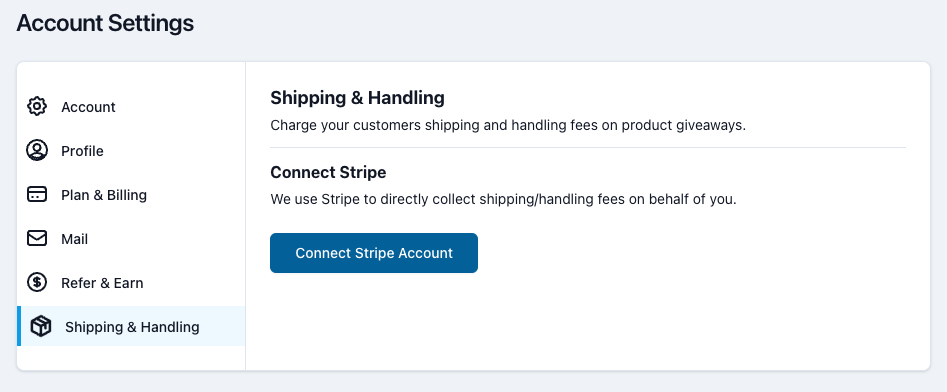The width and height of the screenshot is (947, 392).
Task: Click the package box icon in the sidebar
Action: (41, 327)
